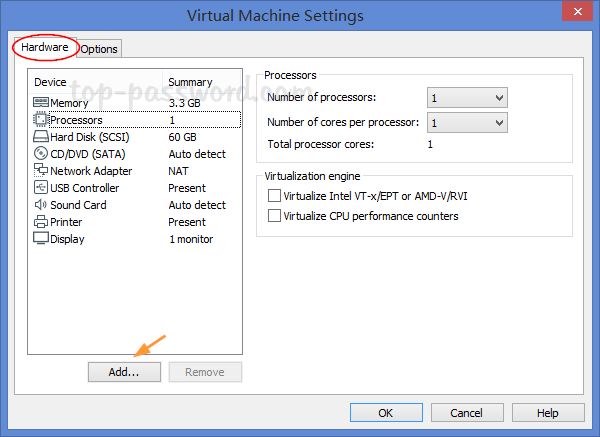Select the Memory device icon
The width and height of the screenshot is (600, 437).
(41, 103)
